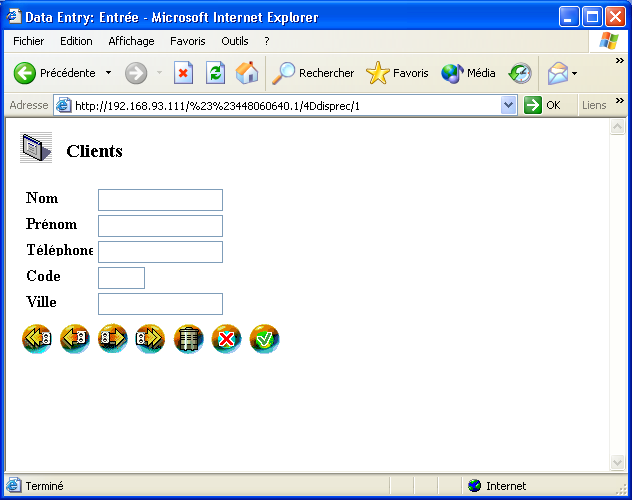
Task: Open the History toolbar icon
Action: 520,73
